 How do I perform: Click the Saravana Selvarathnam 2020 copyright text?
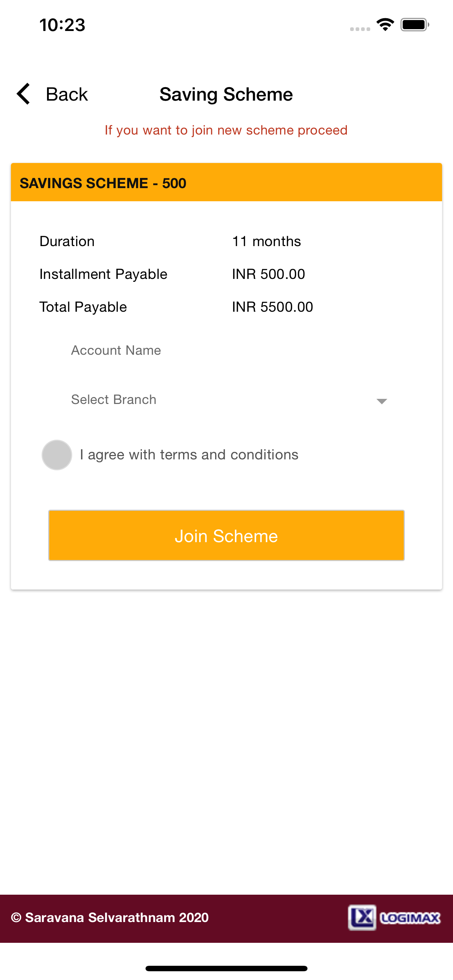[x=110, y=917]
